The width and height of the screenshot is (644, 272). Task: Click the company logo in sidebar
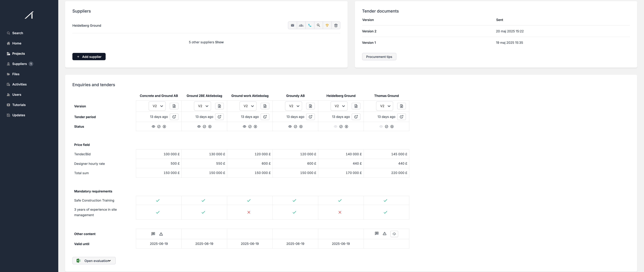[29, 15]
